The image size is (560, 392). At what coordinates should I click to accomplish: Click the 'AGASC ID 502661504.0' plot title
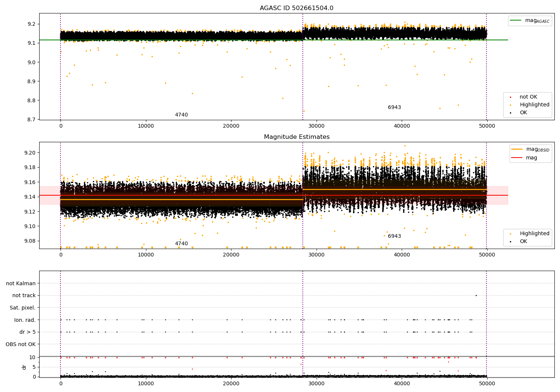coord(296,8)
